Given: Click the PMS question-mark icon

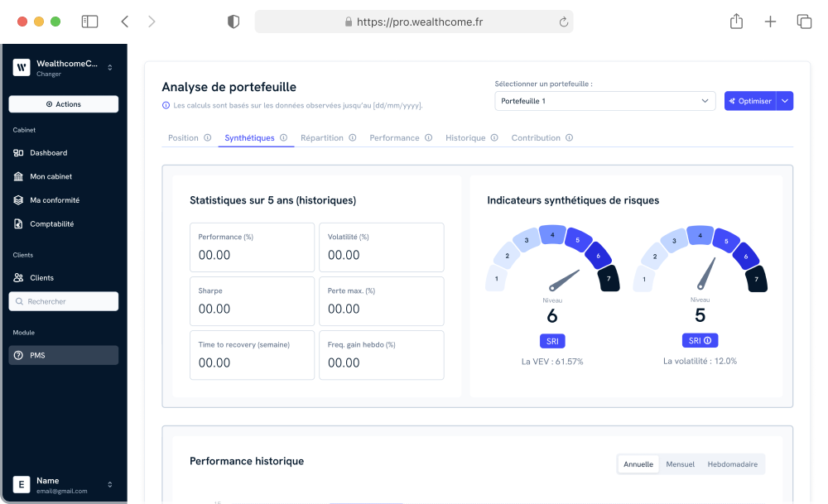Looking at the screenshot, I should [x=18, y=355].
